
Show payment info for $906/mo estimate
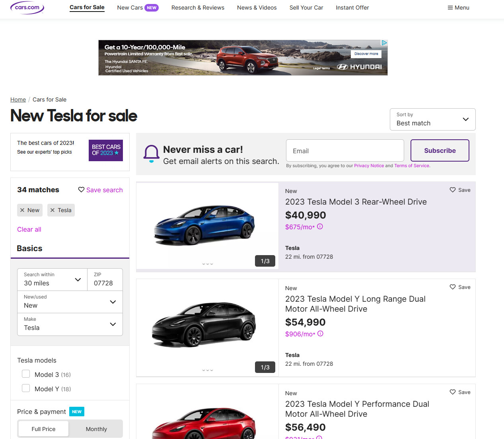pyautogui.click(x=320, y=334)
